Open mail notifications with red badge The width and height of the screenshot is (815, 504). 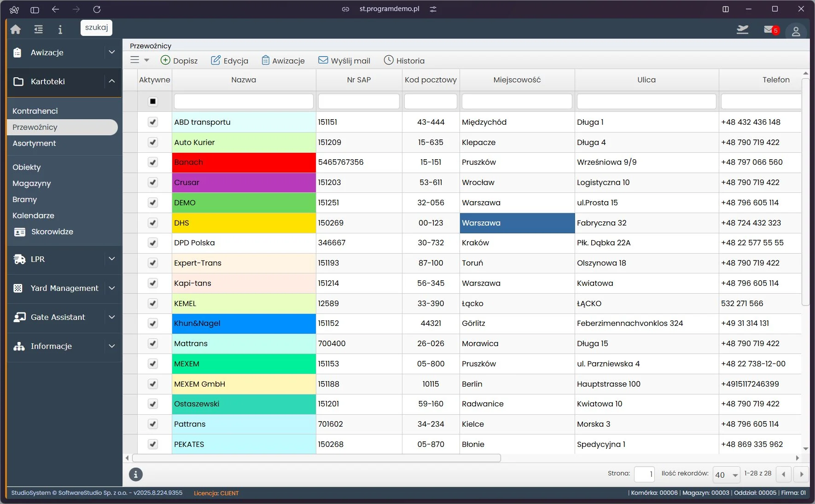coord(771,30)
